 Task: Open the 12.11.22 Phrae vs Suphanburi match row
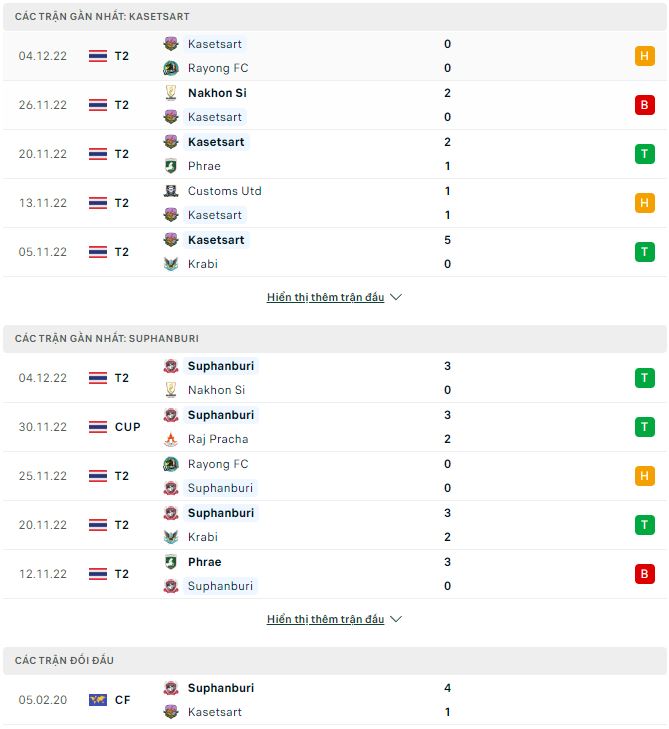(300, 574)
